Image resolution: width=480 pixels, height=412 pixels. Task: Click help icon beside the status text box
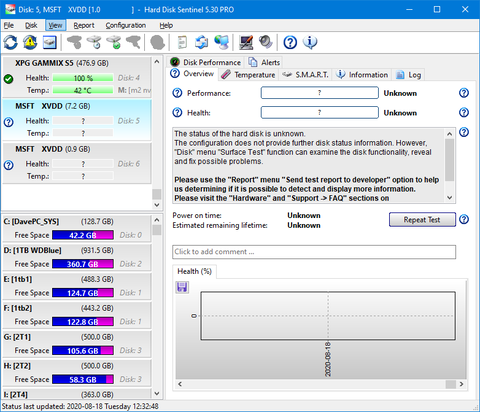tap(464, 132)
